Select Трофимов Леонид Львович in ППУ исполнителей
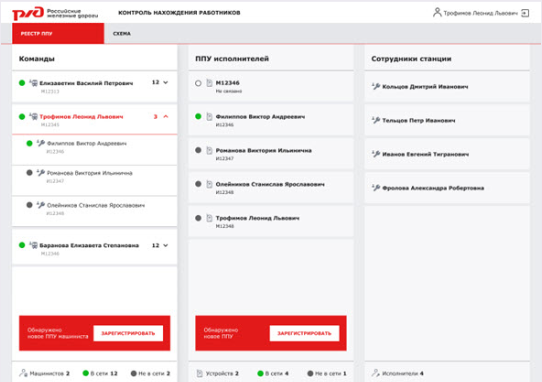Image resolution: width=542 pixels, height=382 pixels. (x=271, y=221)
